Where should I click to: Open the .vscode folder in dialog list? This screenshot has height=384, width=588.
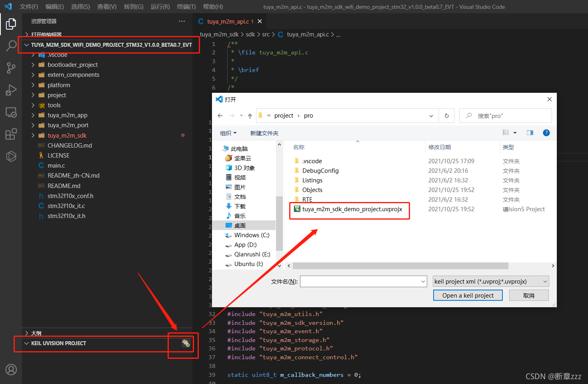(x=312, y=161)
